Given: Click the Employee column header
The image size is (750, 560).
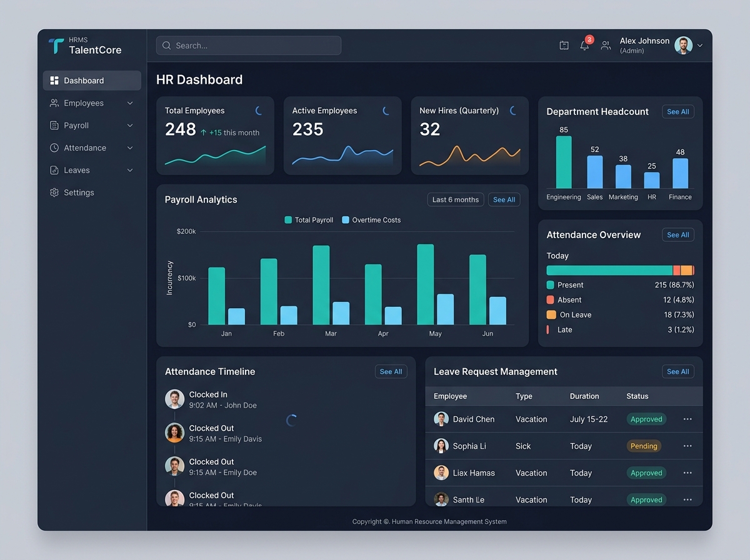Looking at the screenshot, I should (x=450, y=396).
